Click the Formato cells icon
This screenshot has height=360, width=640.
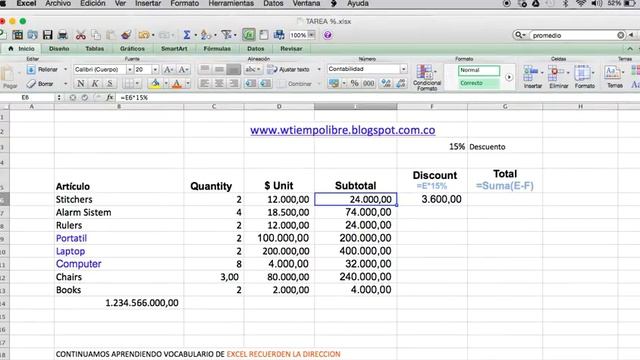(x=582, y=73)
